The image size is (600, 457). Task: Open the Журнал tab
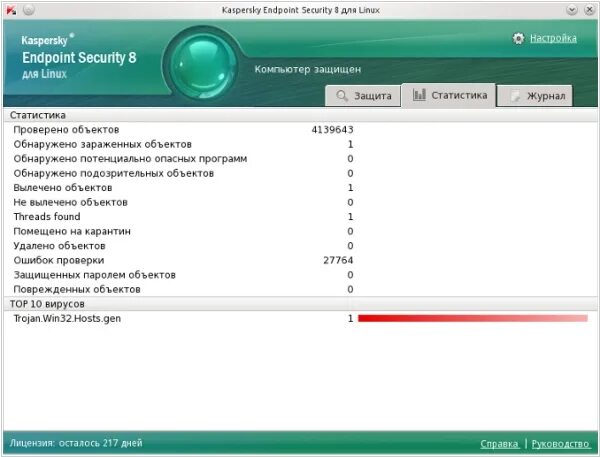tap(535, 96)
